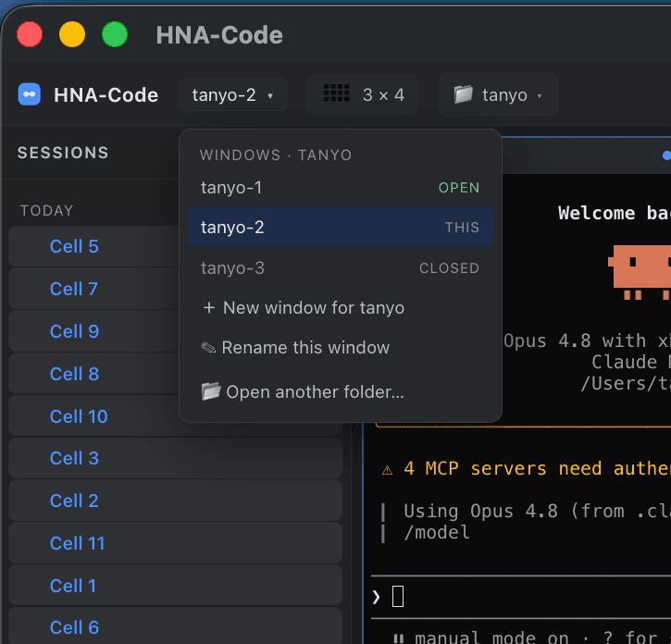
Task: Click the Opus 4.8 model line
Action: 587,341
